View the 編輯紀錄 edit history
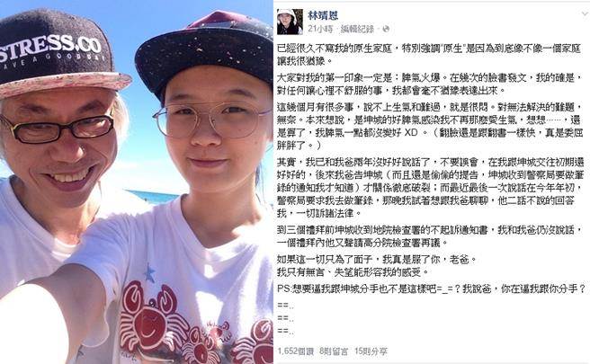 click(357, 29)
